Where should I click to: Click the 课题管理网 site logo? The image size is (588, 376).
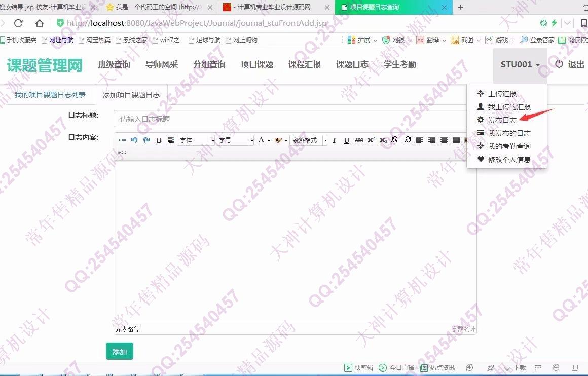point(45,65)
